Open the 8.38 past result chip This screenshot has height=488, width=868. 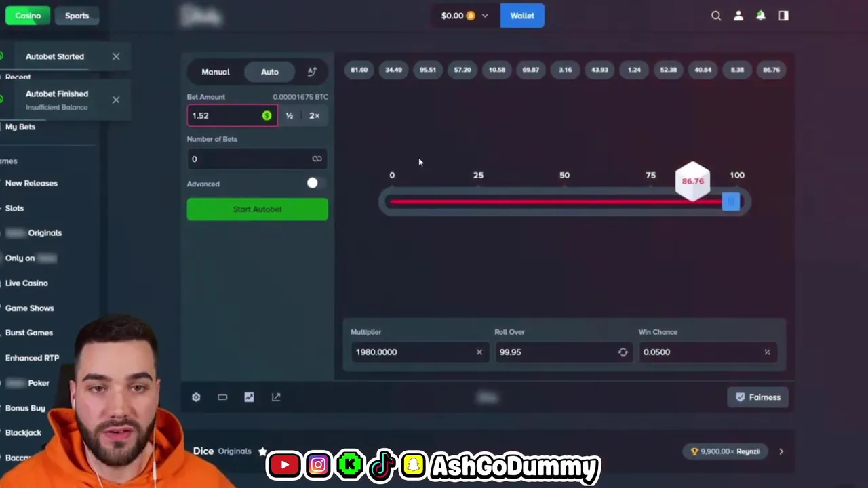737,70
